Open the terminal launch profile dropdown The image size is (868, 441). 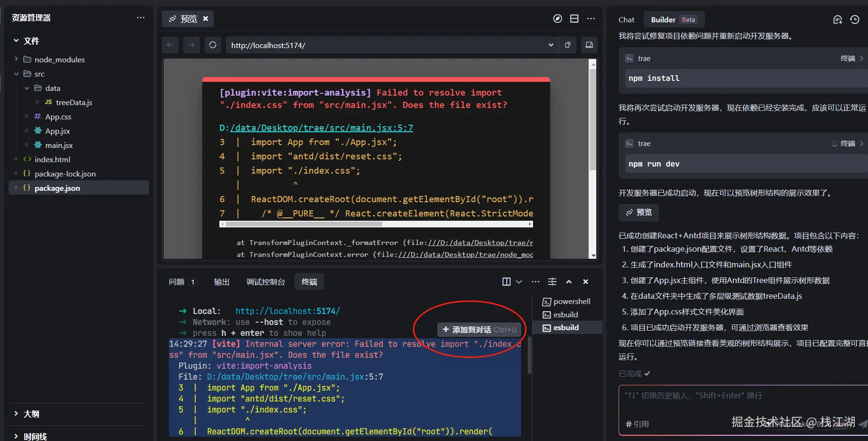pos(519,282)
